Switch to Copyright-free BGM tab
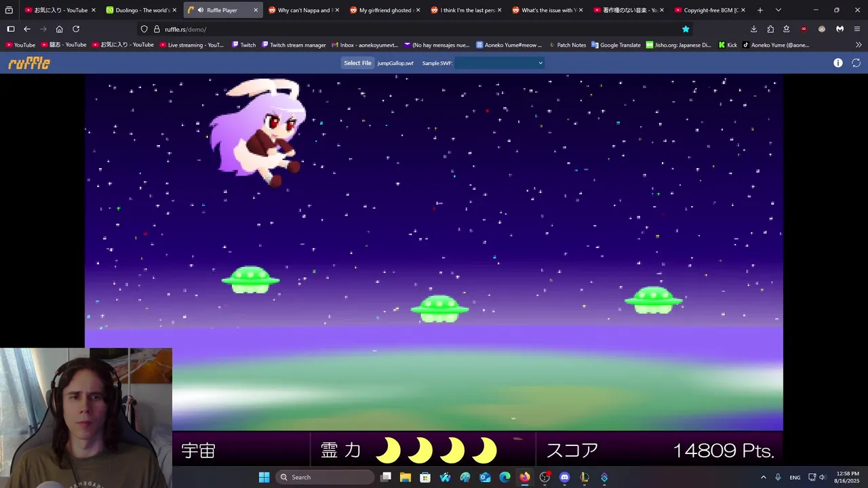Image resolution: width=868 pixels, height=488 pixels. tap(709, 10)
